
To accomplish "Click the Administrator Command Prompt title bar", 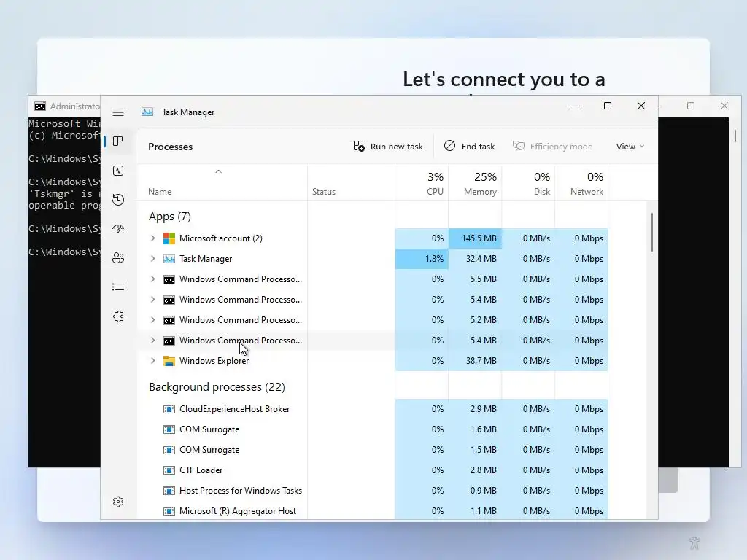I will click(64, 106).
